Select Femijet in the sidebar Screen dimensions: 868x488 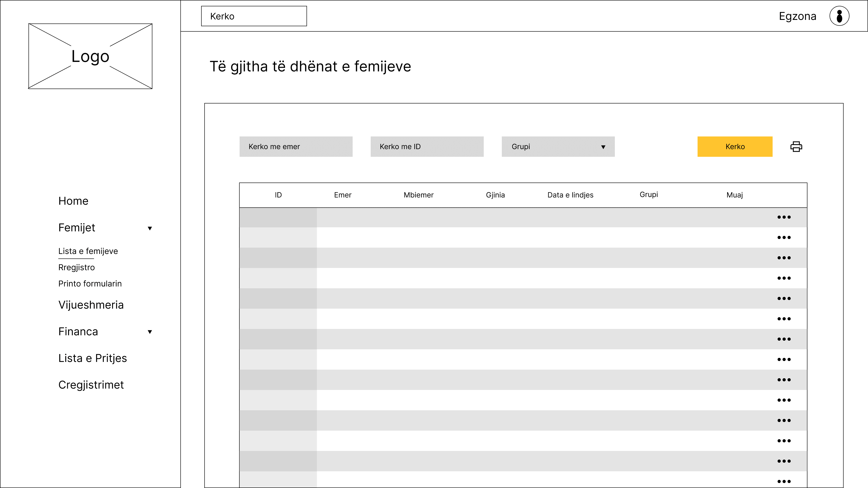point(77,228)
